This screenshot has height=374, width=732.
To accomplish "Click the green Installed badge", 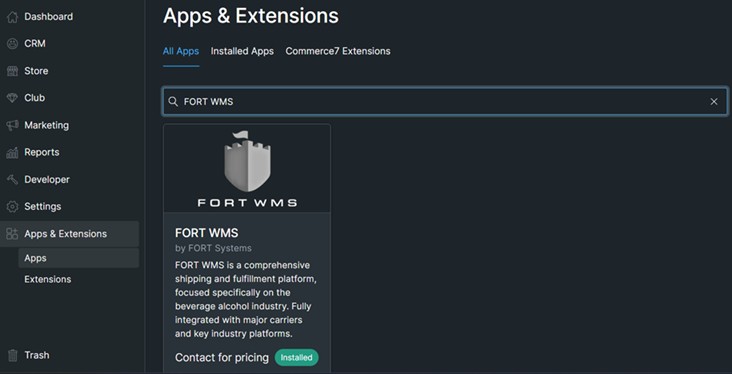I will 296,358.
